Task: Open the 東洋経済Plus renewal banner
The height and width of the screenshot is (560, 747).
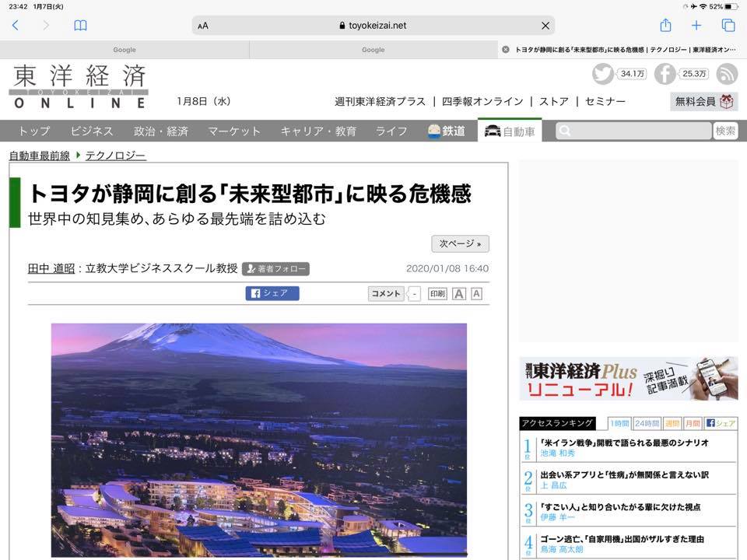Action: coord(629,379)
